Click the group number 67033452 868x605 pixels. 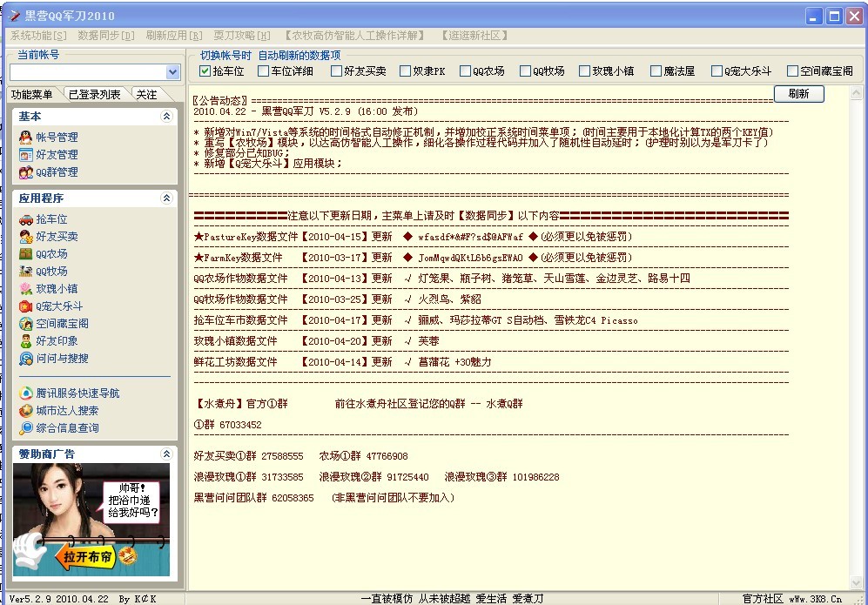240,425
